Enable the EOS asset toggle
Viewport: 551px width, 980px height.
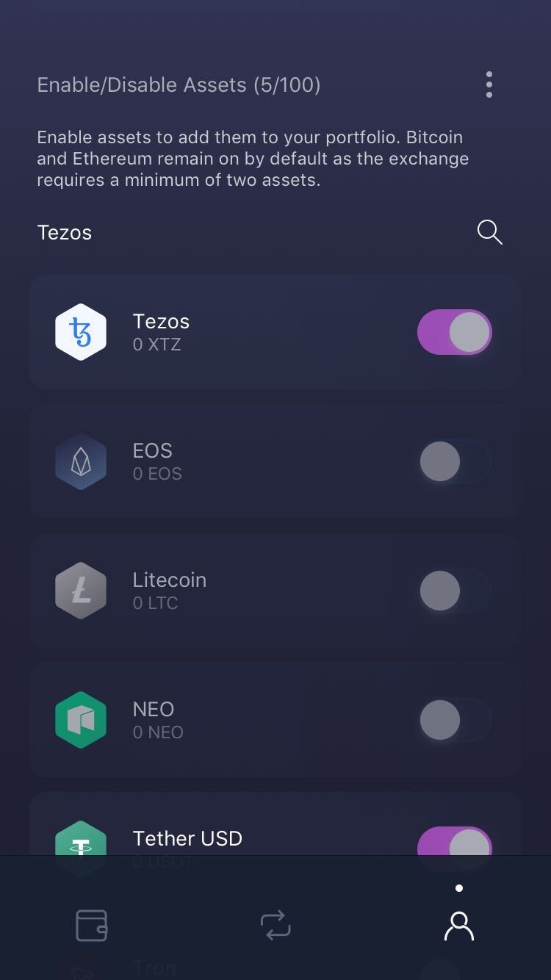click(x=455, y=461)
